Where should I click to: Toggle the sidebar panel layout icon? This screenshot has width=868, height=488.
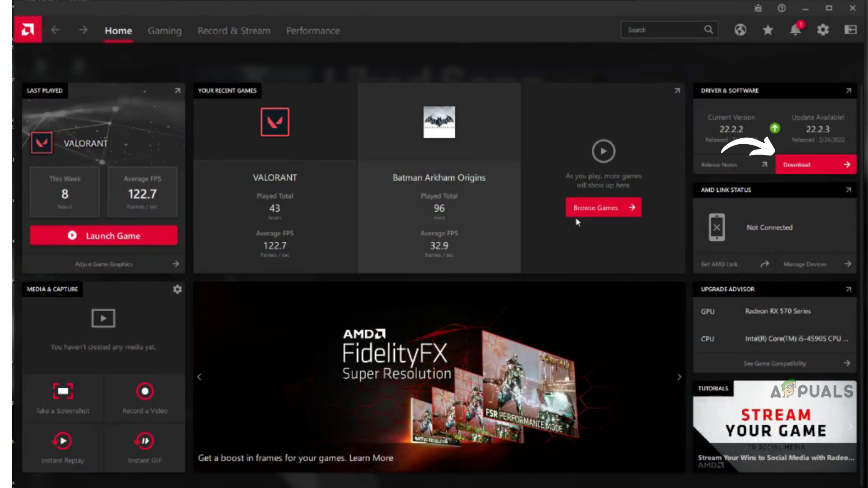point(850,30)
